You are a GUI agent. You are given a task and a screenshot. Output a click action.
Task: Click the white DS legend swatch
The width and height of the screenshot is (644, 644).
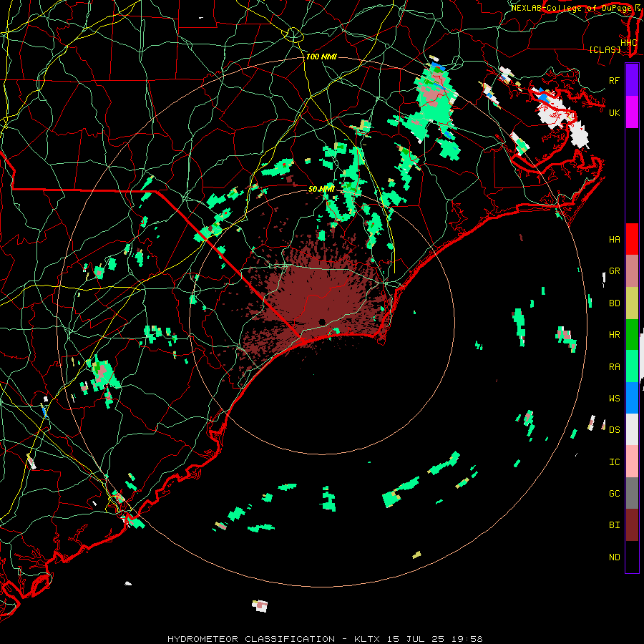tap(632, 429)
